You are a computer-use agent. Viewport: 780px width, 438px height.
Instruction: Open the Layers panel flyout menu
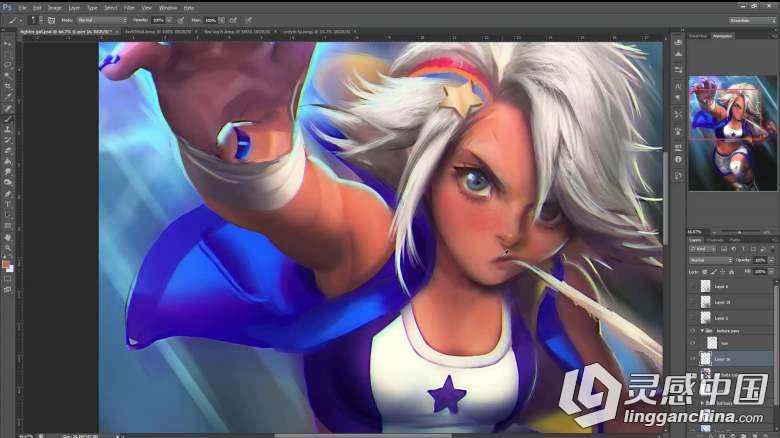(773, 240)
